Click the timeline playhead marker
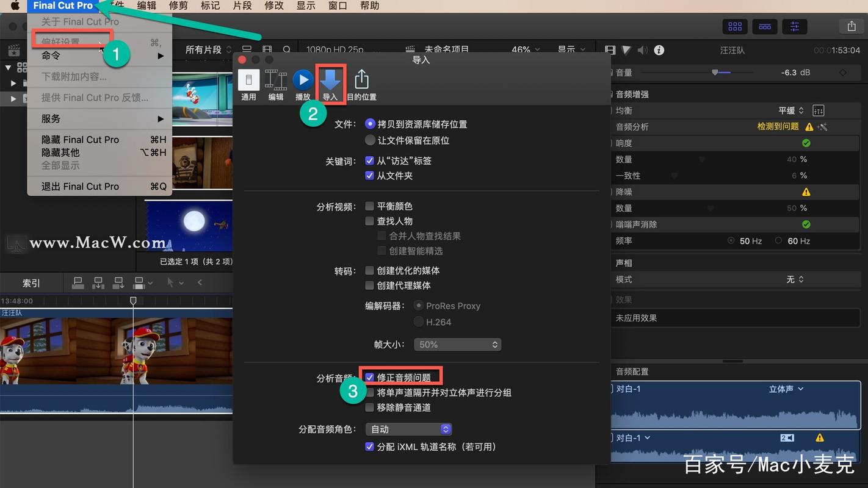This screenshot has height=488, width=868. (x=133, y=301)
